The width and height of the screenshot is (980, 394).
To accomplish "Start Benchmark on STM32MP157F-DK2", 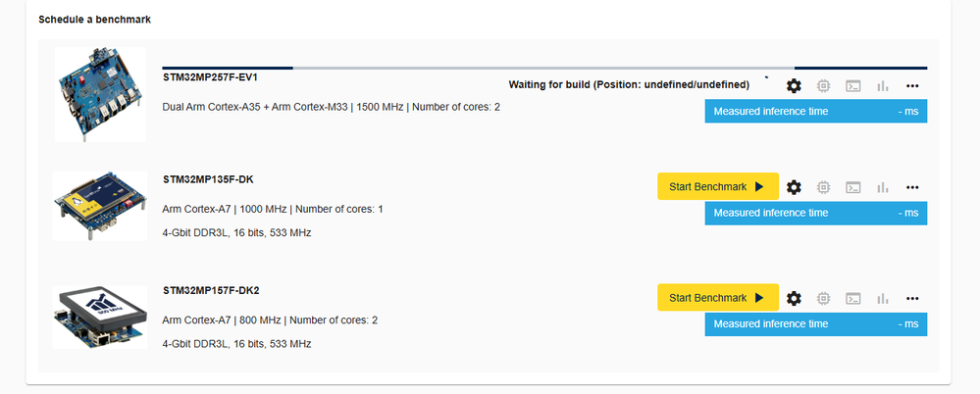I will [x=717, y=298].
